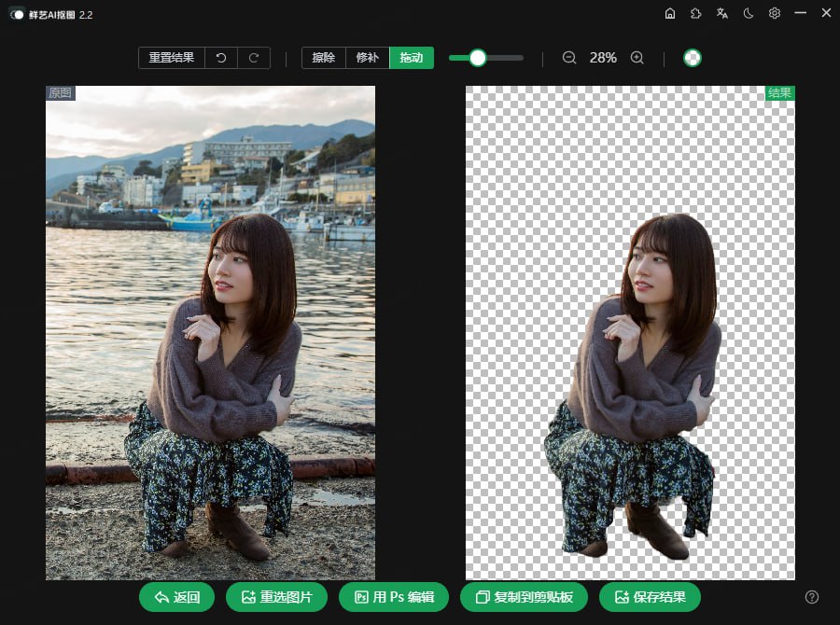The width and height of the screenshot is (840, 625).
Task: Zoom out with the magnifier minus icon
Action: point(569,58)
